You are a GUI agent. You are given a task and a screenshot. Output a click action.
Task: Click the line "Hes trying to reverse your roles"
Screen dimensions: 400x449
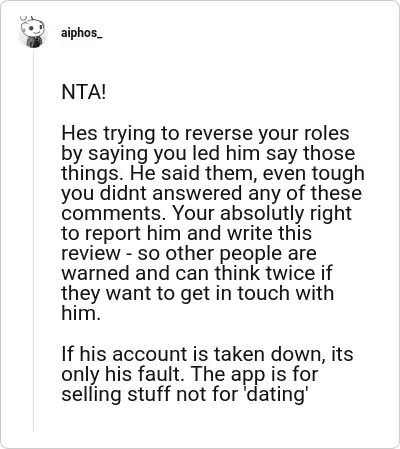coord(205,134)
